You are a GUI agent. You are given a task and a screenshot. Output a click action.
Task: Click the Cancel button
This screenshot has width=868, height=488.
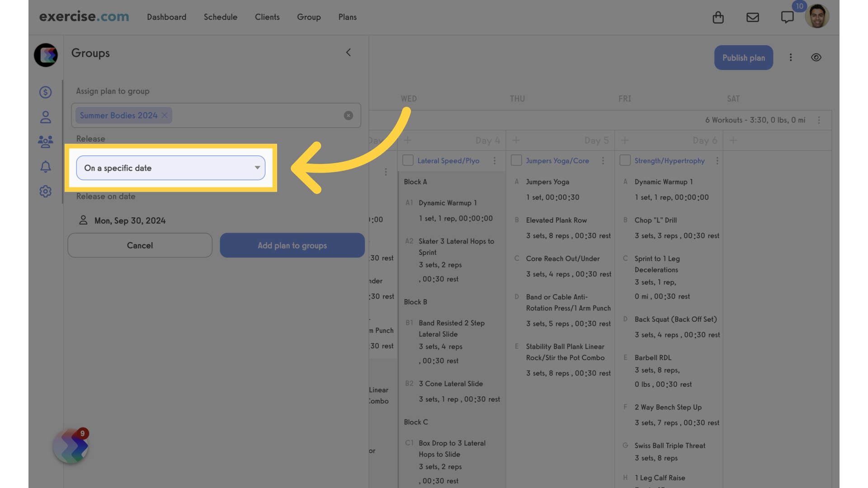click(x=140, y=245)
